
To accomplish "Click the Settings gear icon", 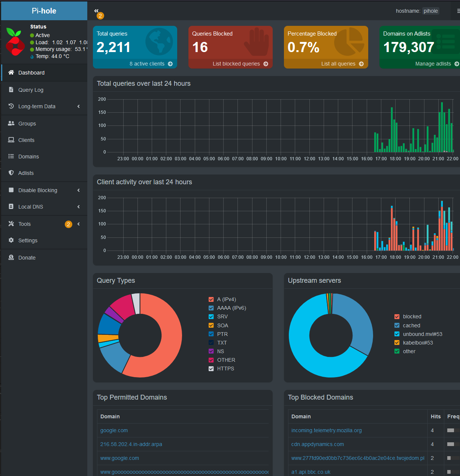I will tap(11, 240).
